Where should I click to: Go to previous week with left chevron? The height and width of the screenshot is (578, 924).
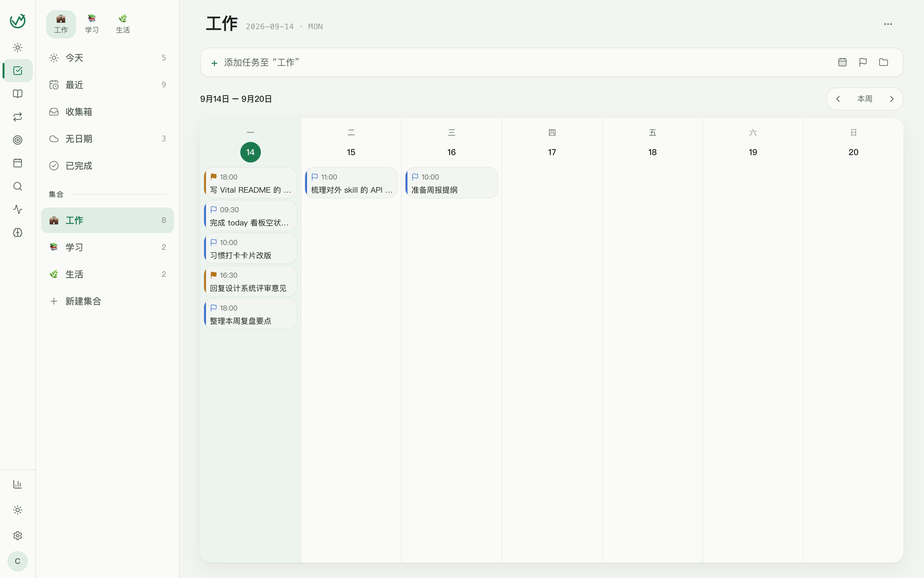(838, 99)
